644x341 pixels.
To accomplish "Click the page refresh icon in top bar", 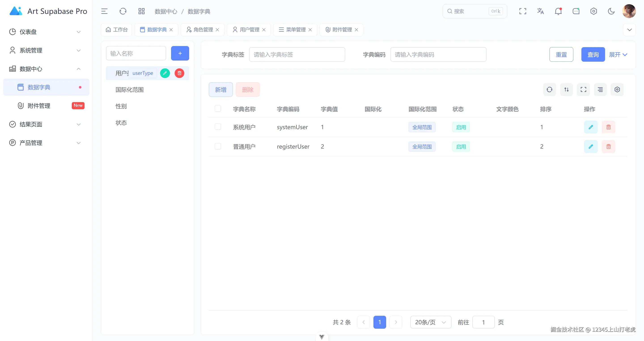I will point(123,11).
